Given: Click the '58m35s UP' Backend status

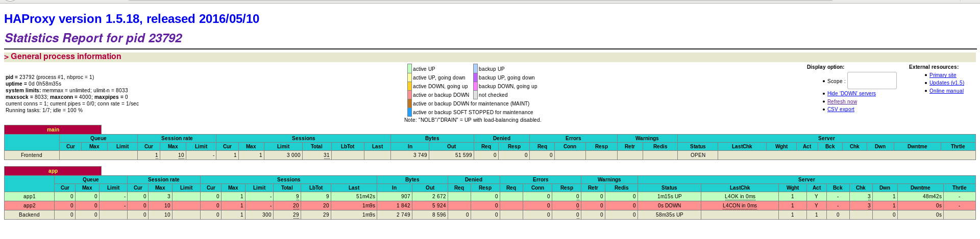Looking at the screenshot, I should (669, 215).
